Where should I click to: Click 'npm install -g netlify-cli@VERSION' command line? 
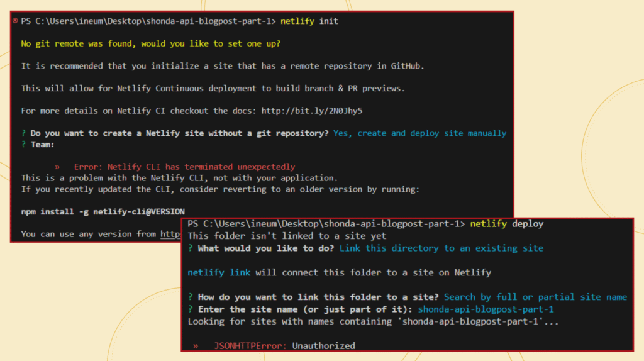(103, 212)
